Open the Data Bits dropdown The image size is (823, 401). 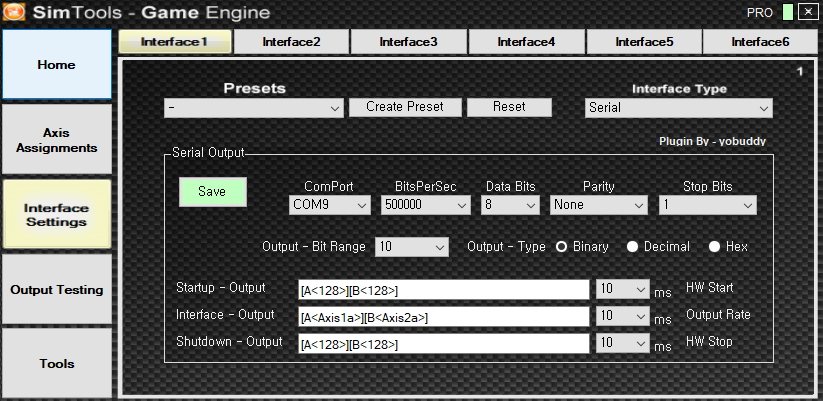(510, 205)
